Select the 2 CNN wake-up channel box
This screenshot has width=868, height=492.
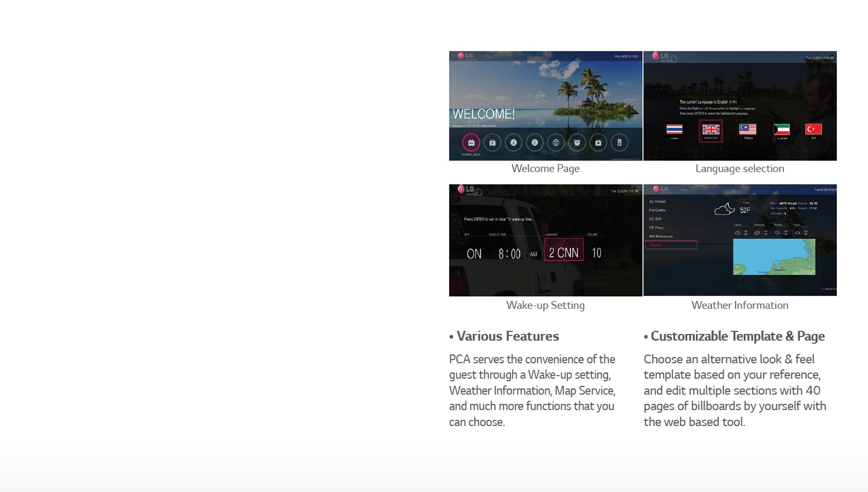(x=564, y=251)
